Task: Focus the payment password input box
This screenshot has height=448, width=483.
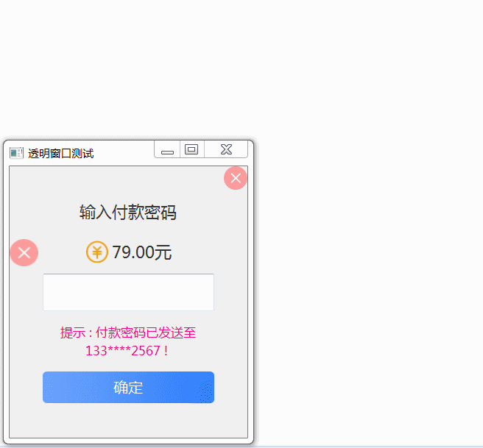Action: click(128, 292)
